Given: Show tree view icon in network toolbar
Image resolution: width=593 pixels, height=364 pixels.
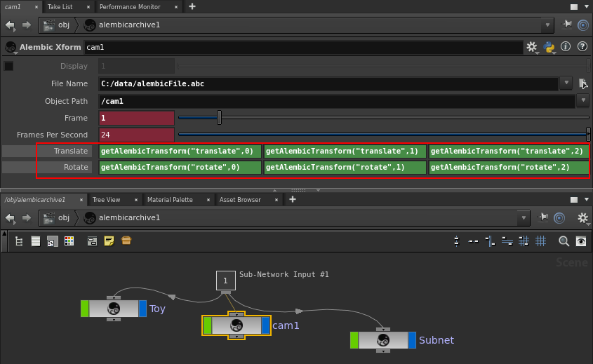Looking at the screenshot, I should 19,241.
